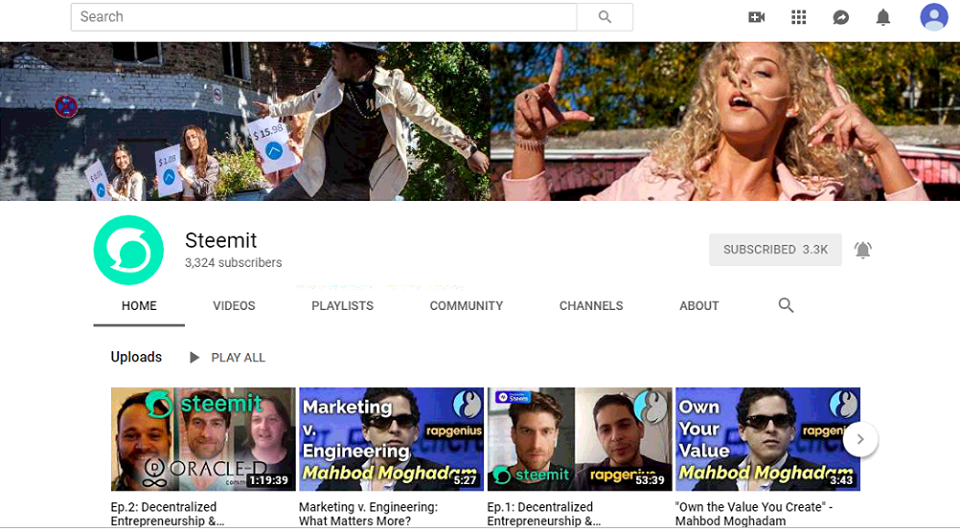Click title Marketing v. Engineering: What Matters More?
Image resolution: width=960 pixels, height=530 pixels.
[x=368, y=513]
